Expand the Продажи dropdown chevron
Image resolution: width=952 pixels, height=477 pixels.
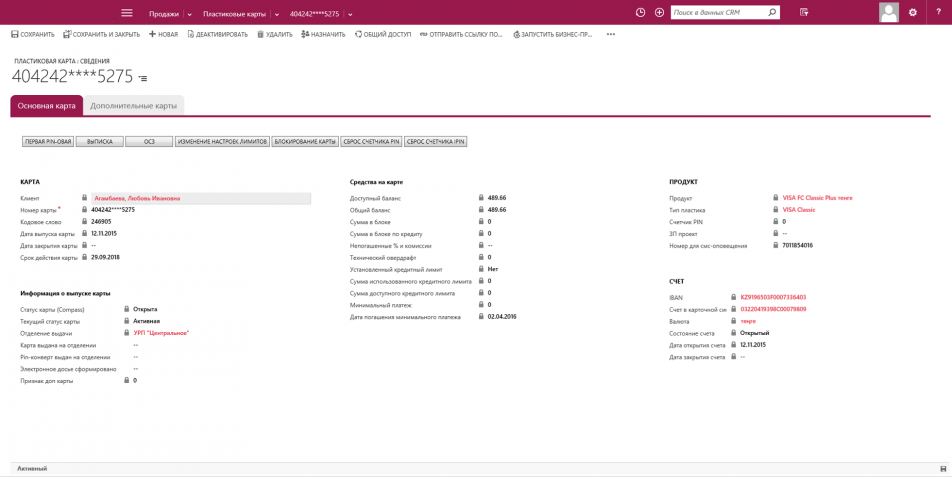tap(190, 14)
